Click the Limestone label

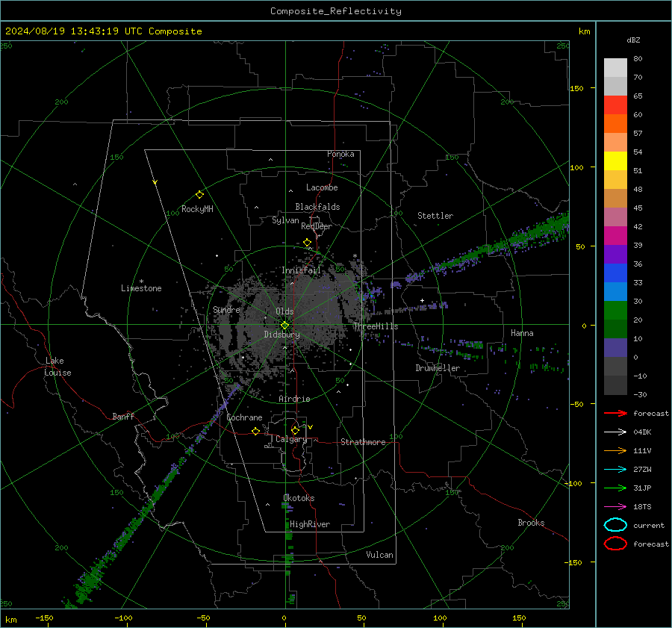141,288
